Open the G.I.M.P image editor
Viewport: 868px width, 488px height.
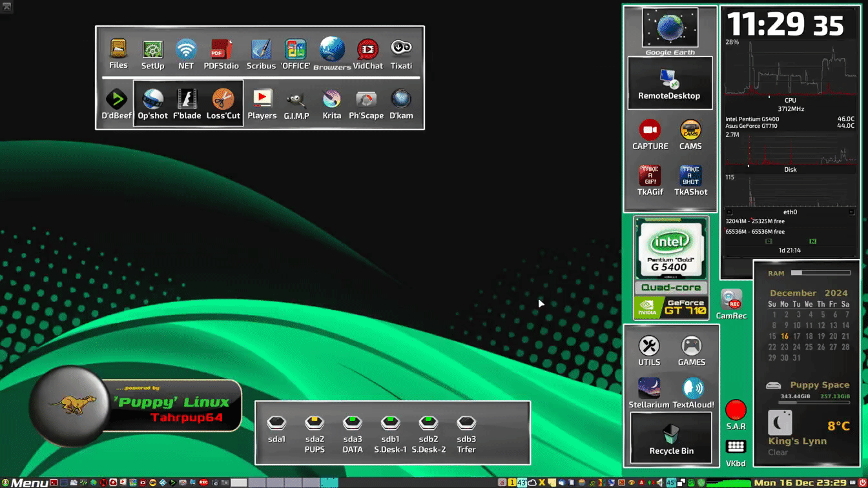[296, 105]
